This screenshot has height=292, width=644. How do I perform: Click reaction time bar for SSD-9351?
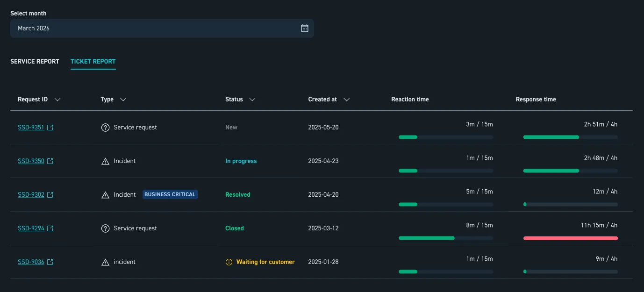pyautogui.click(x=446, y=137)
